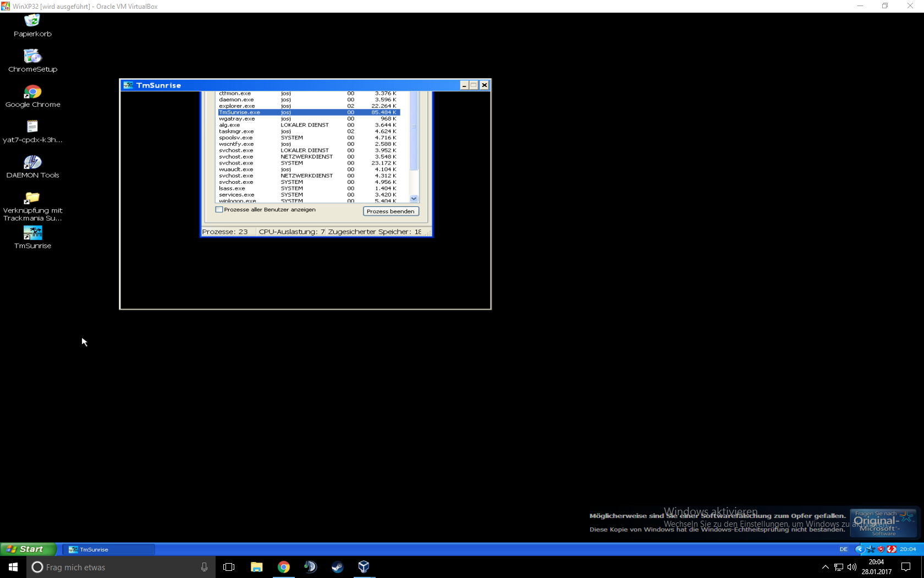924x578 pixels.
Task: Select the wgatray.exe process row
Action: (x=309, y=118)
